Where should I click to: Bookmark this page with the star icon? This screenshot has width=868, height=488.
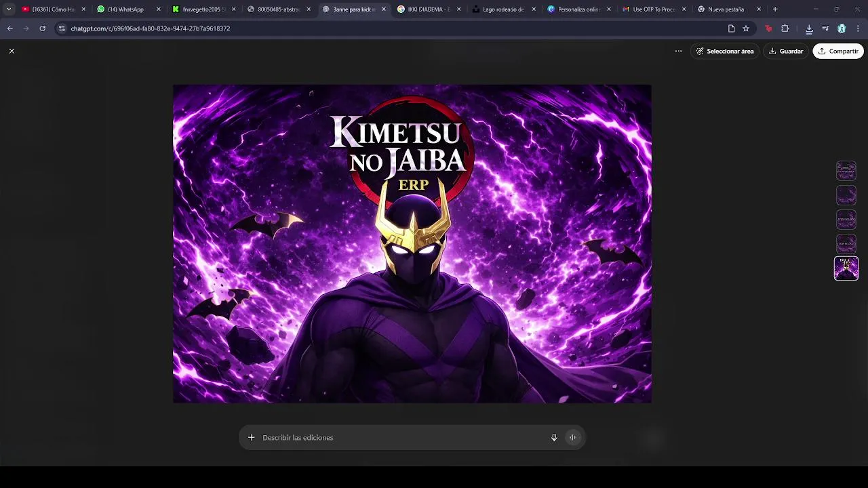pos(746,28)
